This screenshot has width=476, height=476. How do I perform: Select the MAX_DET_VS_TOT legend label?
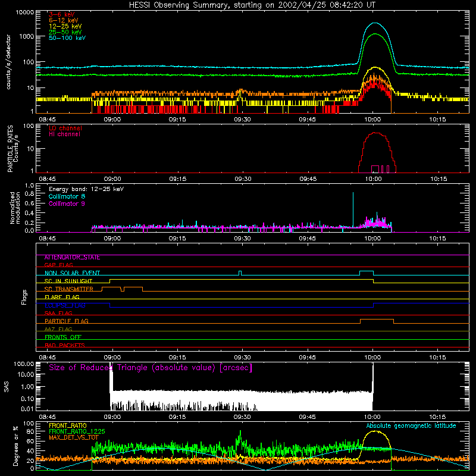click(x=74, y=437)
